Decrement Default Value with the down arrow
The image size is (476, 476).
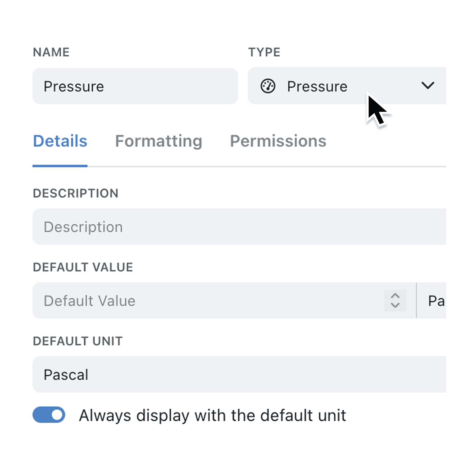[395, 306]
